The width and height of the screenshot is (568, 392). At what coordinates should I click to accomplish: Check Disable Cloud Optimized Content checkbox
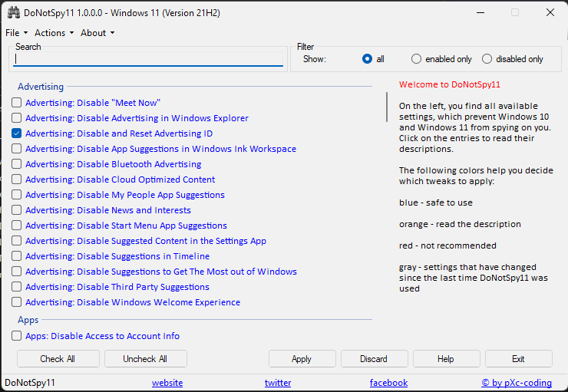tap(16, 180)
